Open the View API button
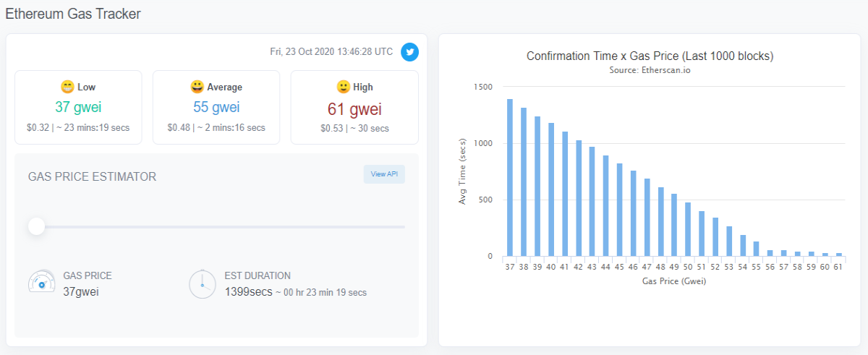The width and height of the screenshot is (868, 355). [384, 174]
